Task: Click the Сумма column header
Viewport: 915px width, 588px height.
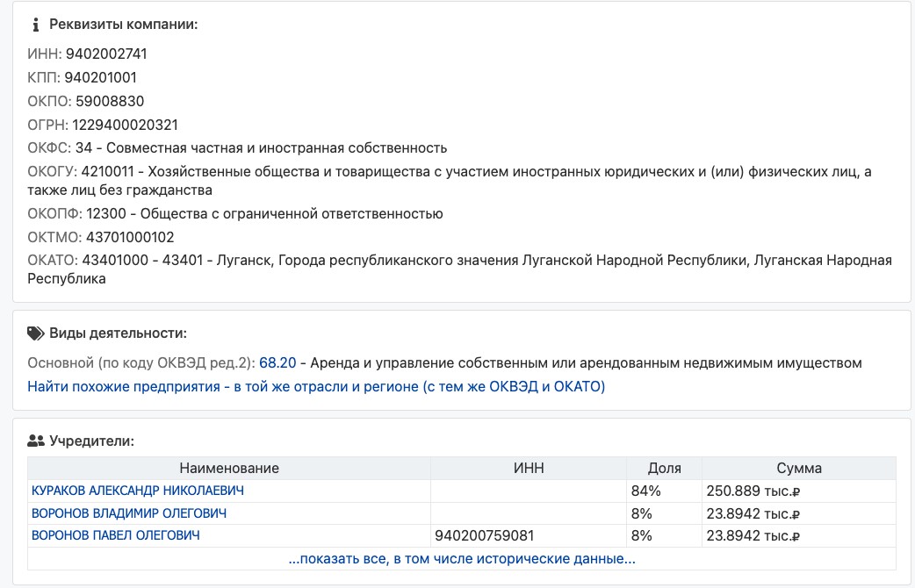Action: (798, 468)
